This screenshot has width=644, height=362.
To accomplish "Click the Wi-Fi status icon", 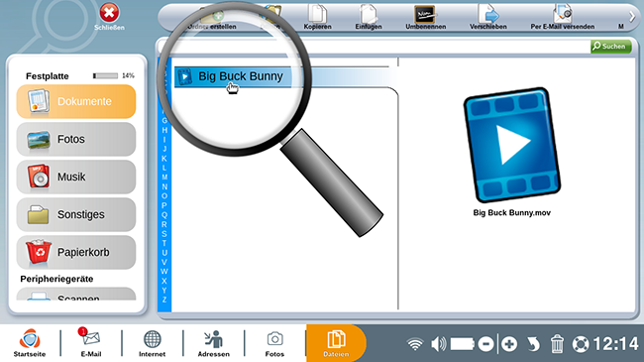I will [x=415, y=344].
